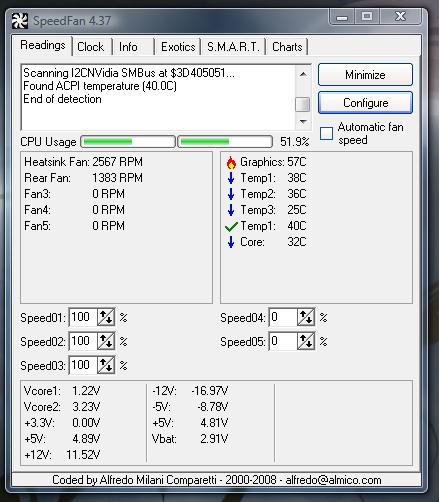Click the '-5V: -8.78V' reading

pyautogui.click(x=190, y=407)
